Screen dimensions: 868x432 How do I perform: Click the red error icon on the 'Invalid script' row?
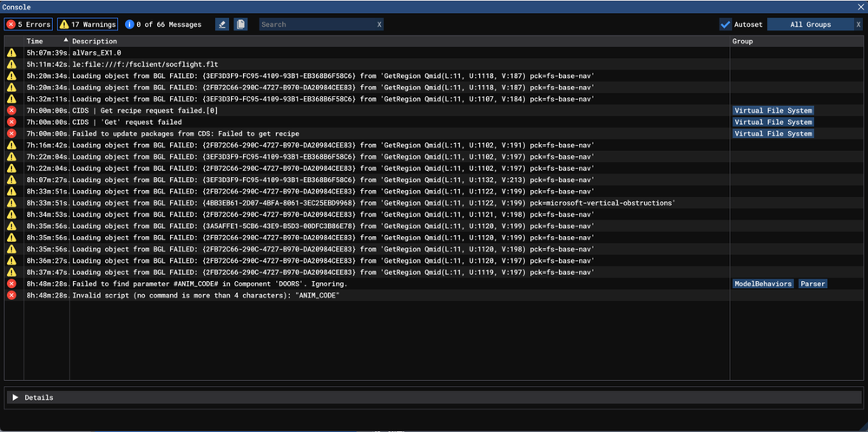tap(11, 295)
